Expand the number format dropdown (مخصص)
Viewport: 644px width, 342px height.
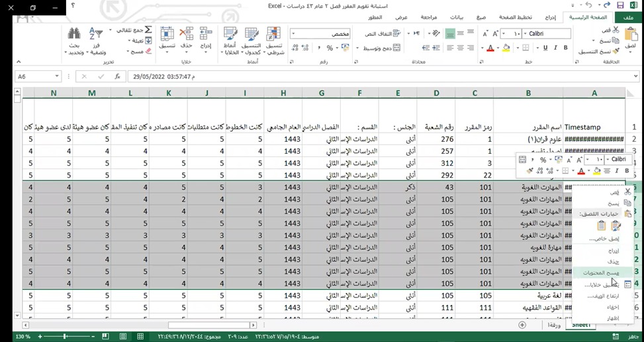[293, 33]
